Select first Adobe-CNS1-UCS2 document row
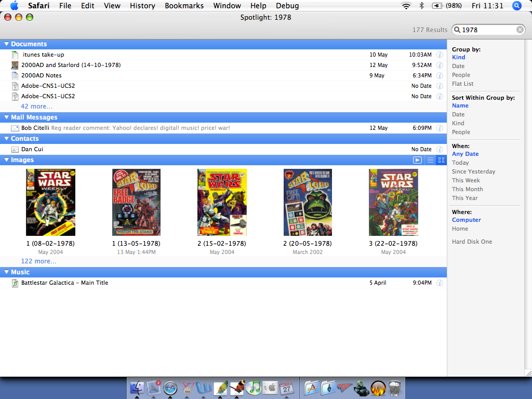 pos(223,86)
